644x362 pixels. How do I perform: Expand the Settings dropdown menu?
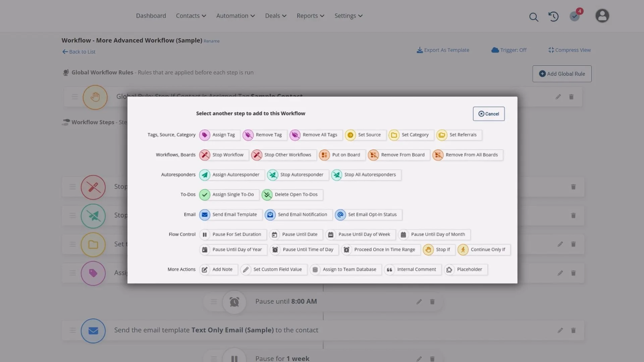pos(348,16)
